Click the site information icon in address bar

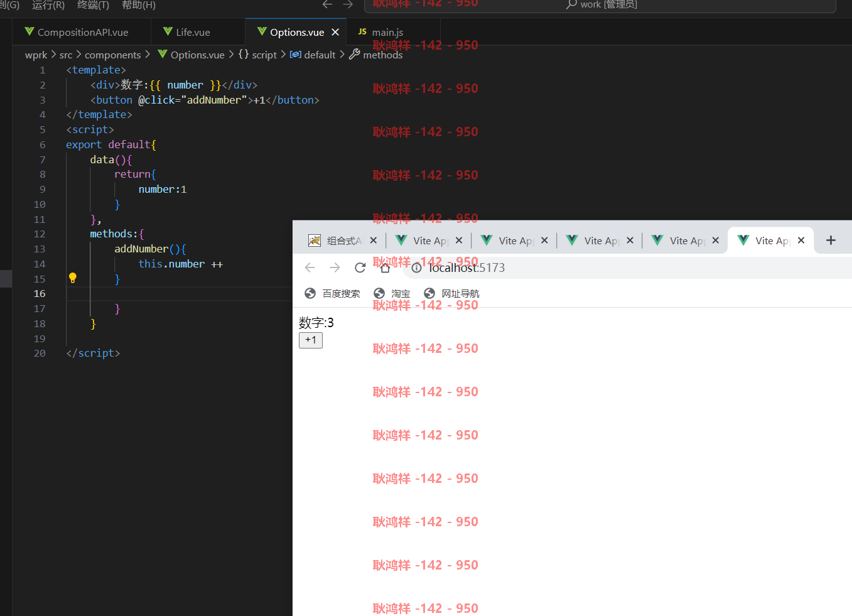tap(417, 268)
